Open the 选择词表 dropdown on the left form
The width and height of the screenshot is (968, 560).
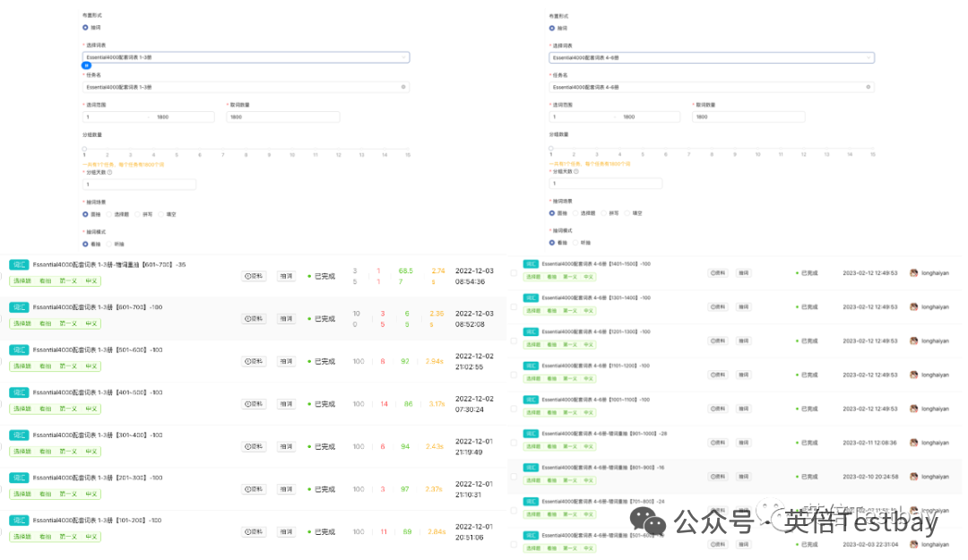point(242,56)
